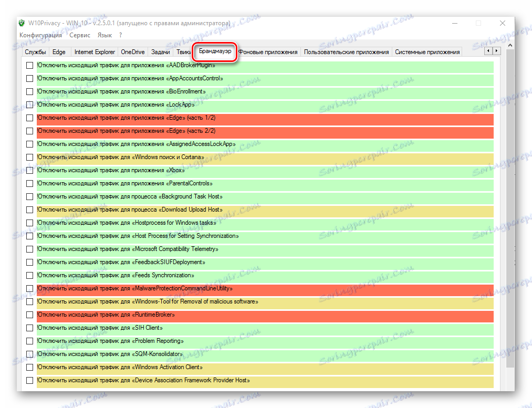This screenshot has width=532, height=408.
Task: Check the Microsoft Compatibility Telemetry checkbox
Action: 30,249
